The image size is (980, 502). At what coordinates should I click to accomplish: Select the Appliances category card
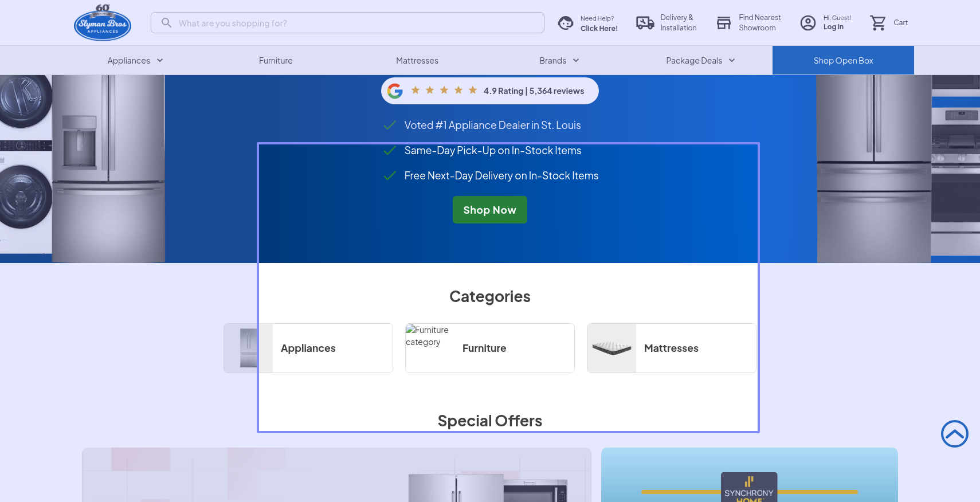[x=308, y=348]
